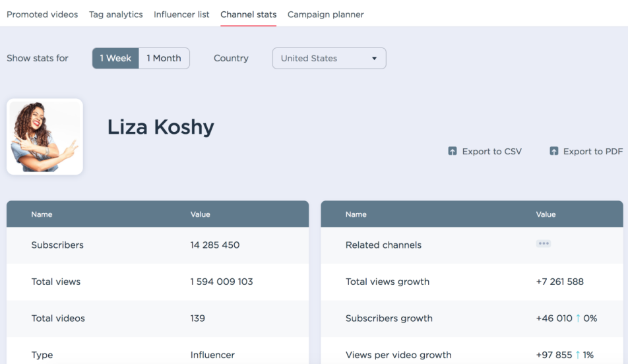Open the Tag analytics tab
This screenshot has height=364, width=628.
[115, 15]
